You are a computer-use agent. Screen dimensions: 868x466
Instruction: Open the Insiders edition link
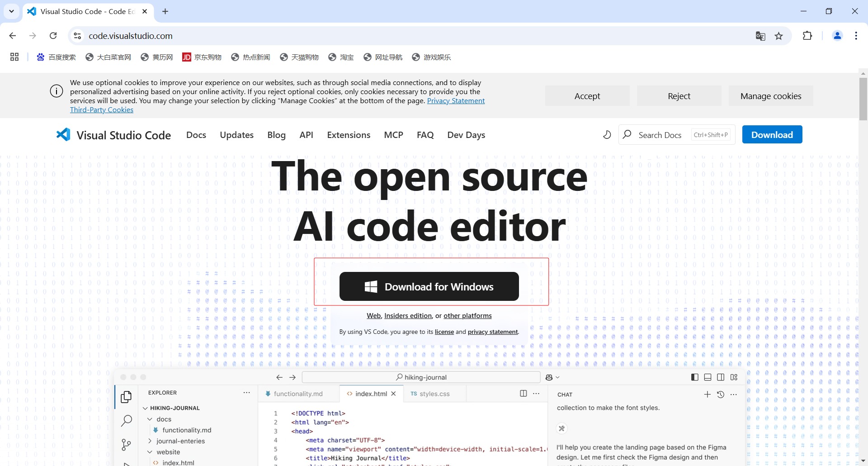coord(408,316)
